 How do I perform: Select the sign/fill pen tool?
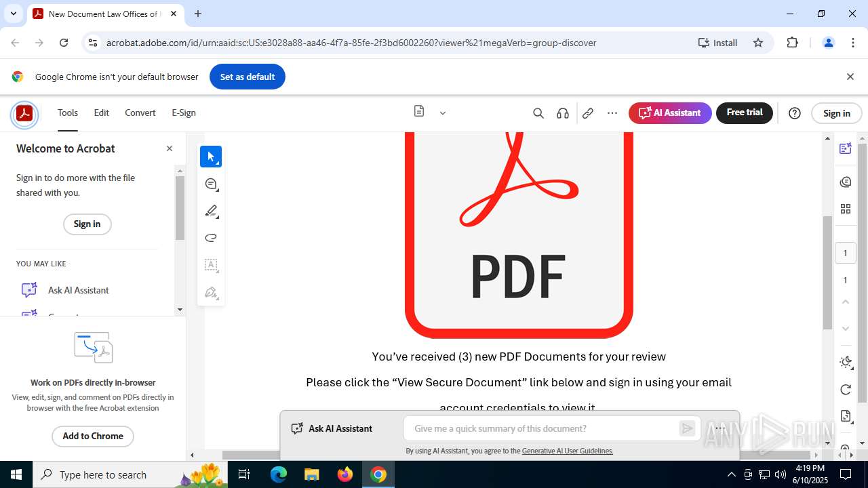211,293
